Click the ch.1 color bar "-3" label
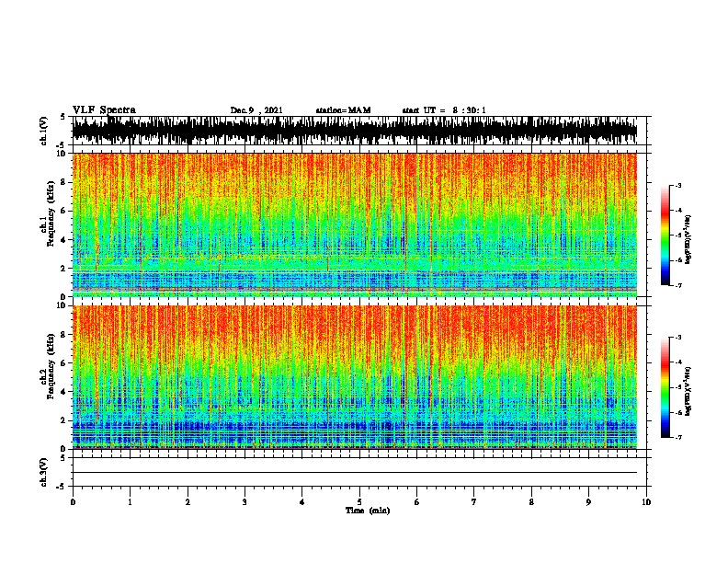This screenshot has height=563, width=728. [678, 185]
